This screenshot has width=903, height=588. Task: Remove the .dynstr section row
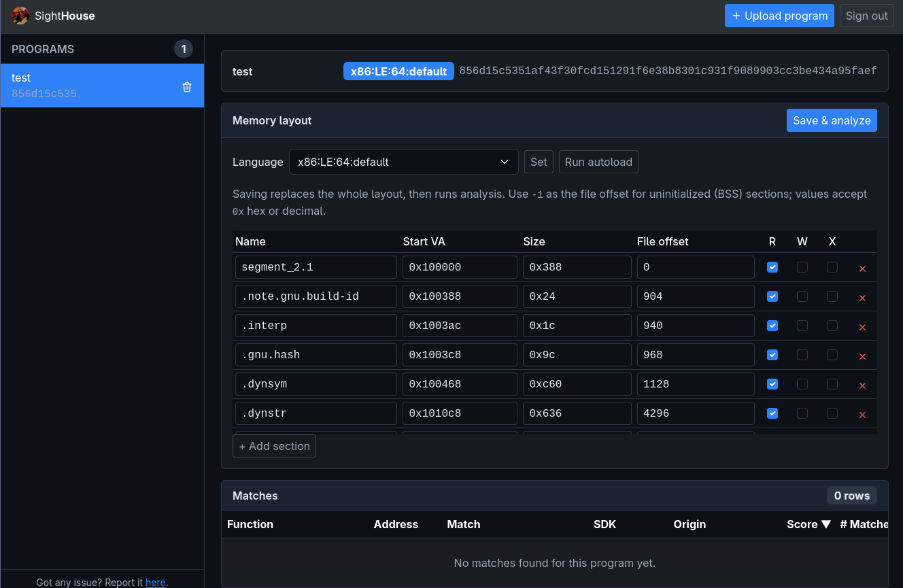pyautogui.click(x=862, y=415)
